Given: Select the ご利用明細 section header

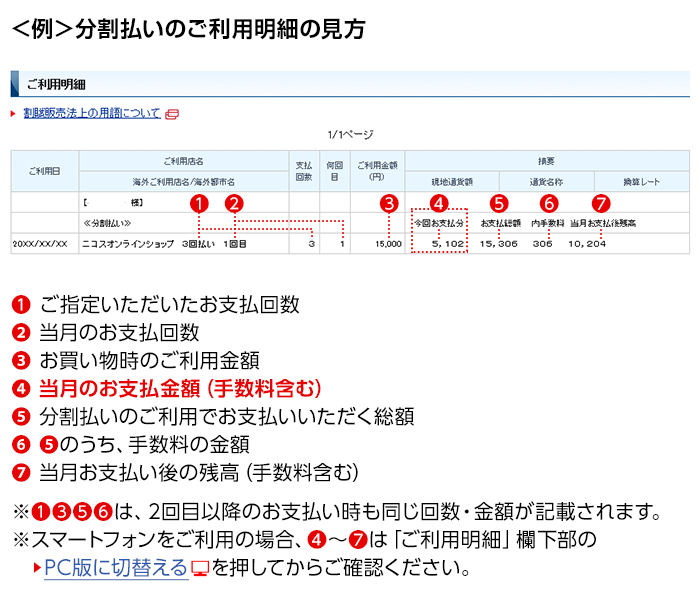Looking at the screenshot, I should tap(56, 84).
